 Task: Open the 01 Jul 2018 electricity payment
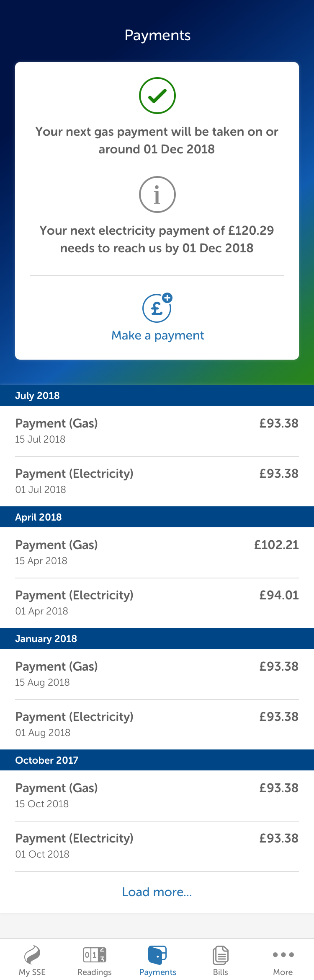(x=157, y=481)
